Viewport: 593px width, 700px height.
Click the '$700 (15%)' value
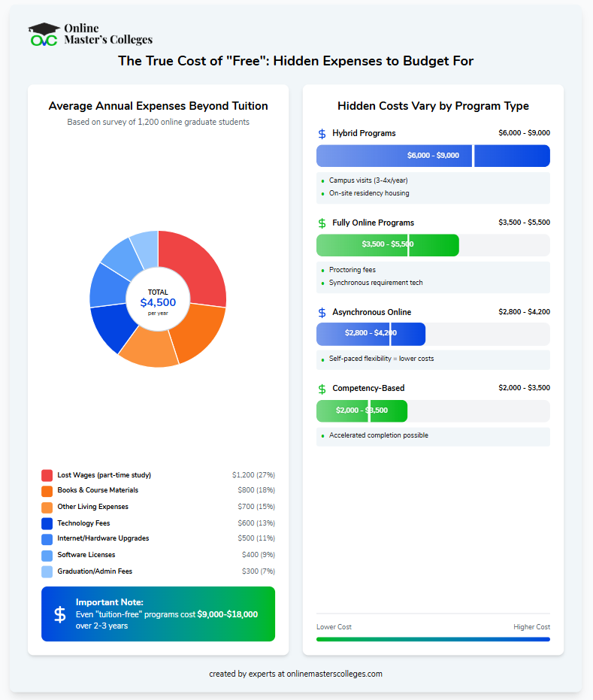coord(256,507)
